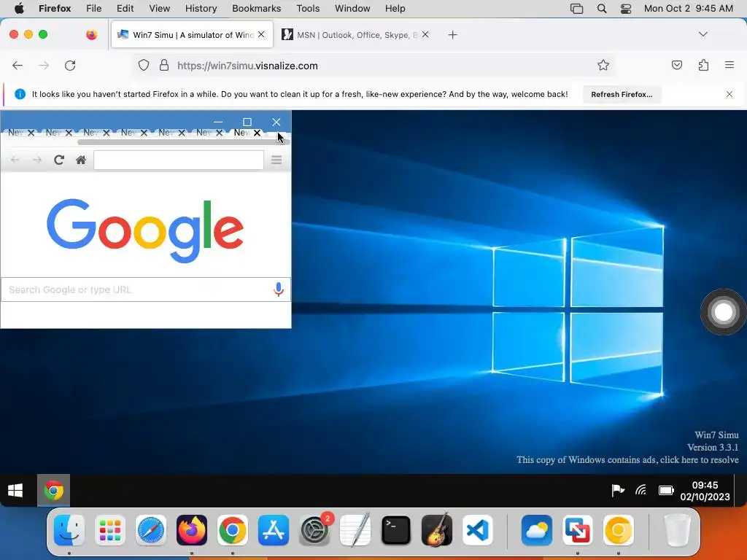
Task: Open the Firefox View menu
Action: (159, 9)
